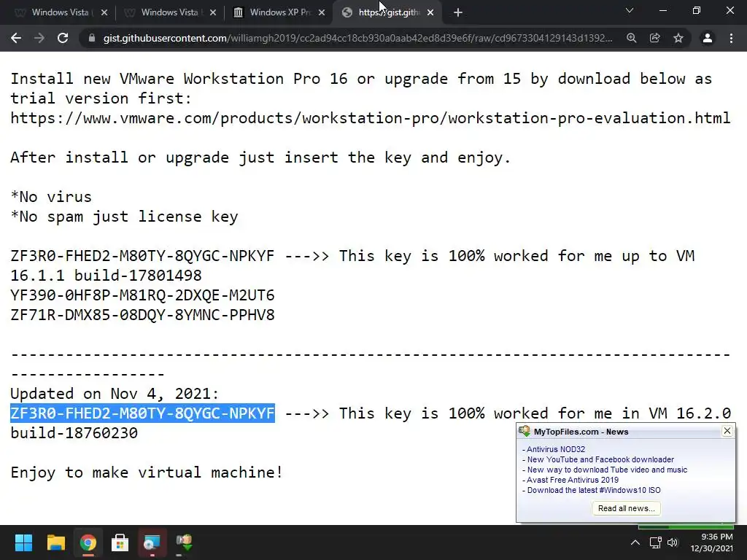Viewport: 747px width, 560px height.
Task: Click the address bar URL
Action: [x=357, y=38]
